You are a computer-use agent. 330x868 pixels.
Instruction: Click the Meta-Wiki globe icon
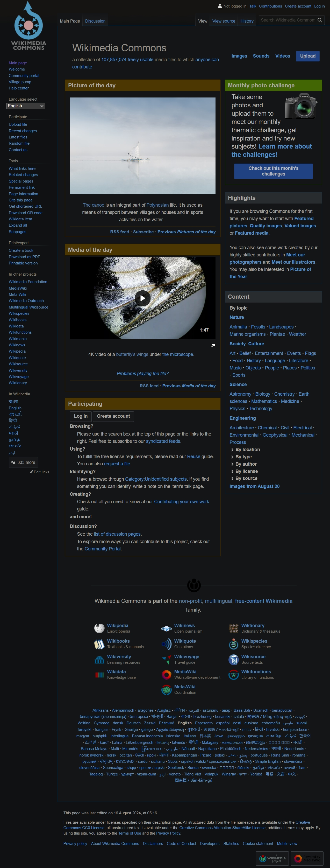click(166, 690)
